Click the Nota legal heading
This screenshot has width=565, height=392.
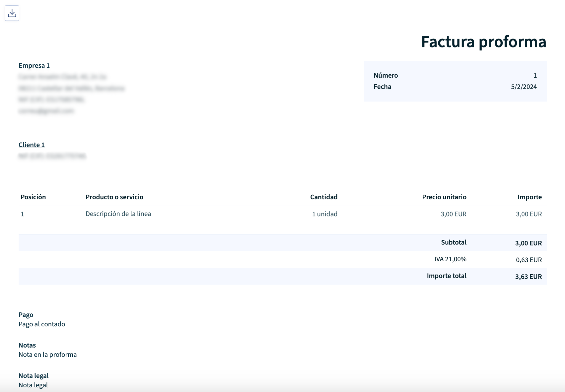(33, 375)
